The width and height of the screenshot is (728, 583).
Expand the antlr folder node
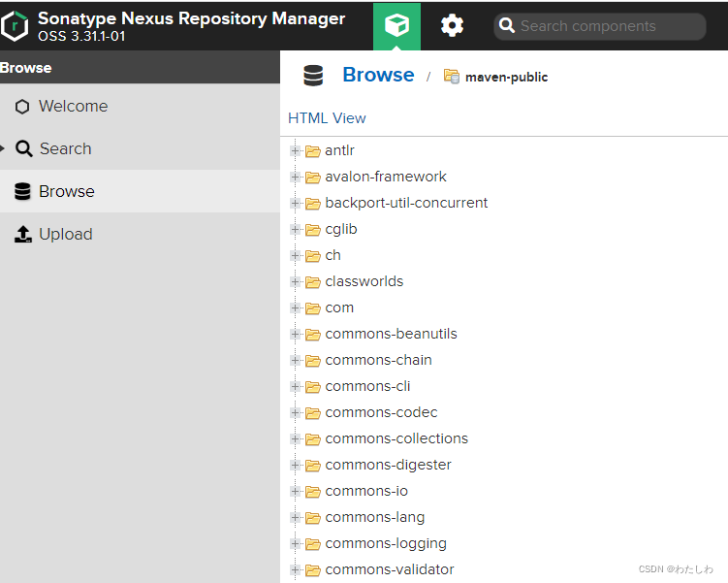point(295,150)
